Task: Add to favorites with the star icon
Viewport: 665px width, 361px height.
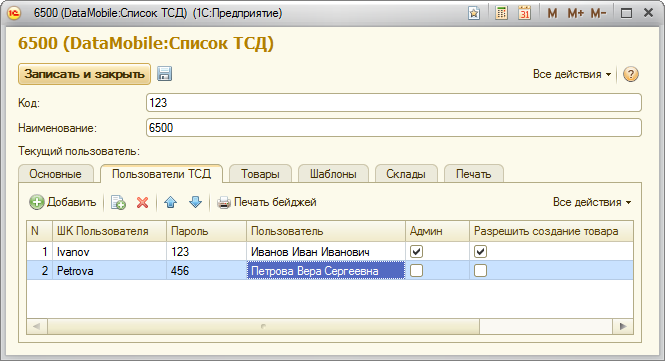Action: pyautogui.click(x=474, y=13)
